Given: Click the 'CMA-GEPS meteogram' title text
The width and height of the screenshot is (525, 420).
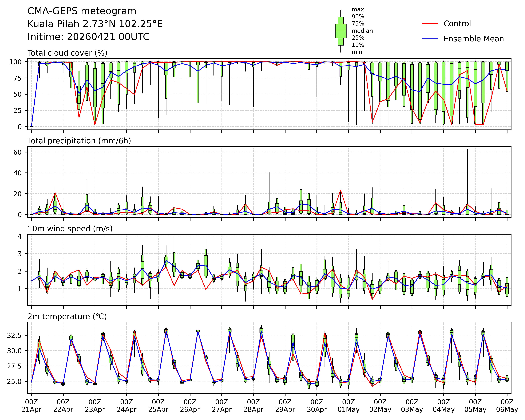Looking at the screenshot, I should [x=82, y=11].
